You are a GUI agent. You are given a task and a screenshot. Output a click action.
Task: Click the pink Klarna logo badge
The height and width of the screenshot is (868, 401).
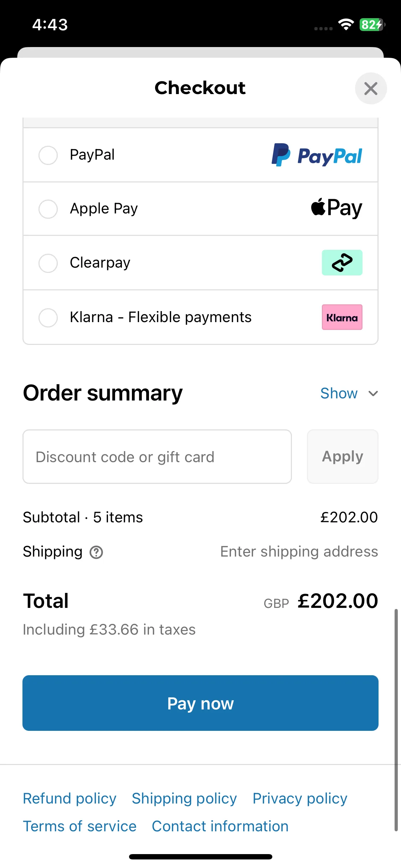(x=342, y=317)
